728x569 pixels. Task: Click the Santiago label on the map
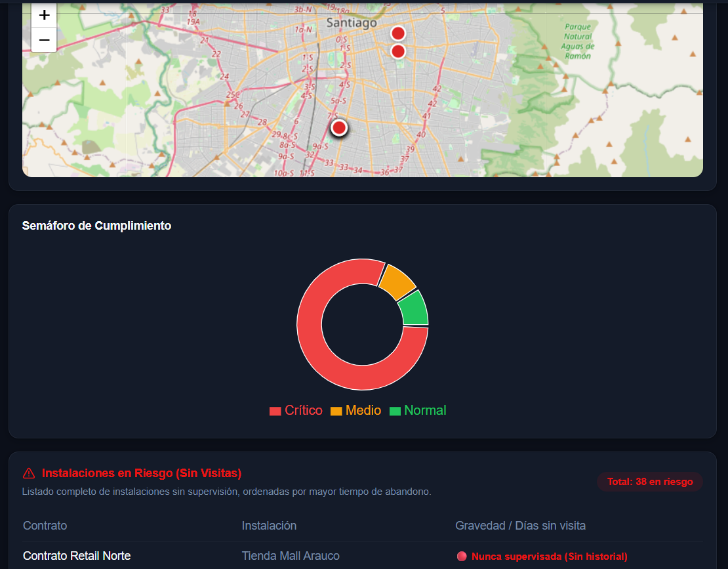352,23
